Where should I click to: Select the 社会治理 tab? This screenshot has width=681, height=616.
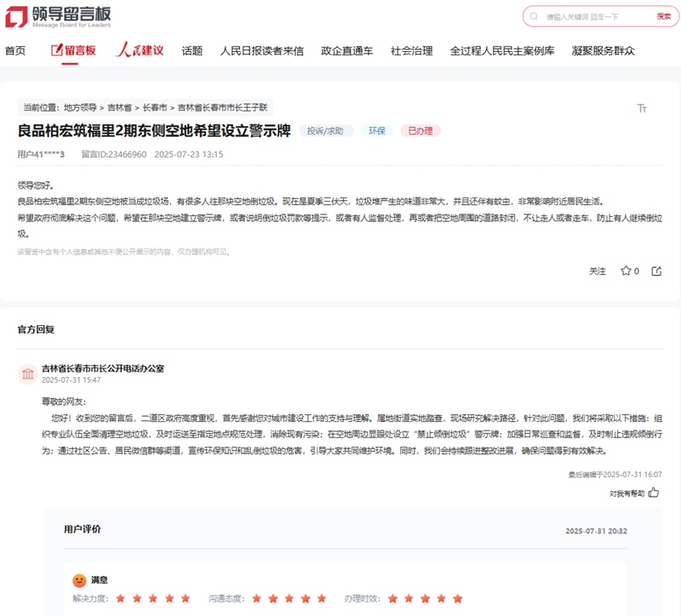click(x=410, y=50)
